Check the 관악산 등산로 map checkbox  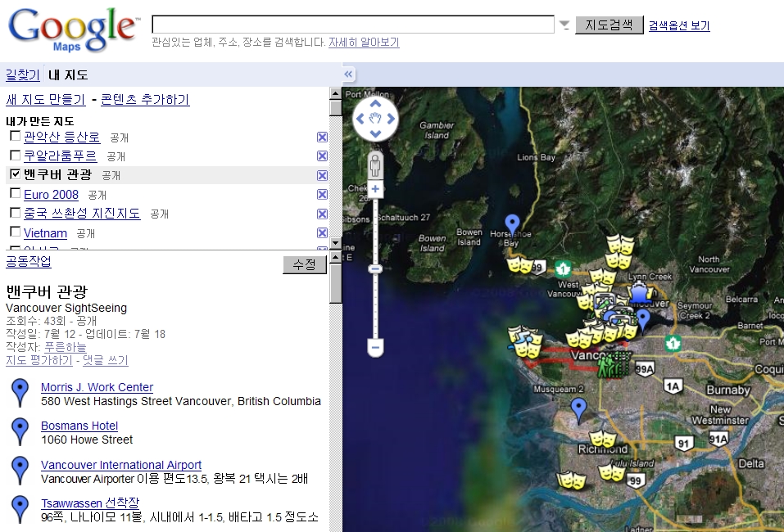click(16, 136)
